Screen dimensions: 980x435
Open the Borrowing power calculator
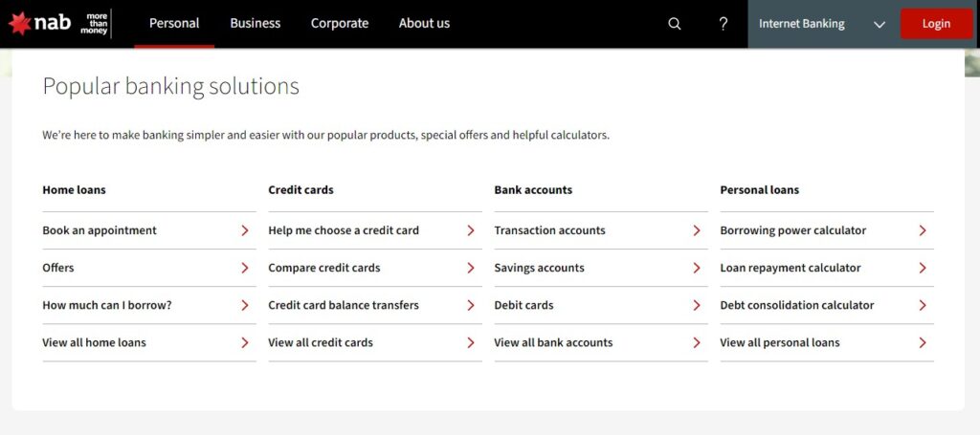pos(793,230)
